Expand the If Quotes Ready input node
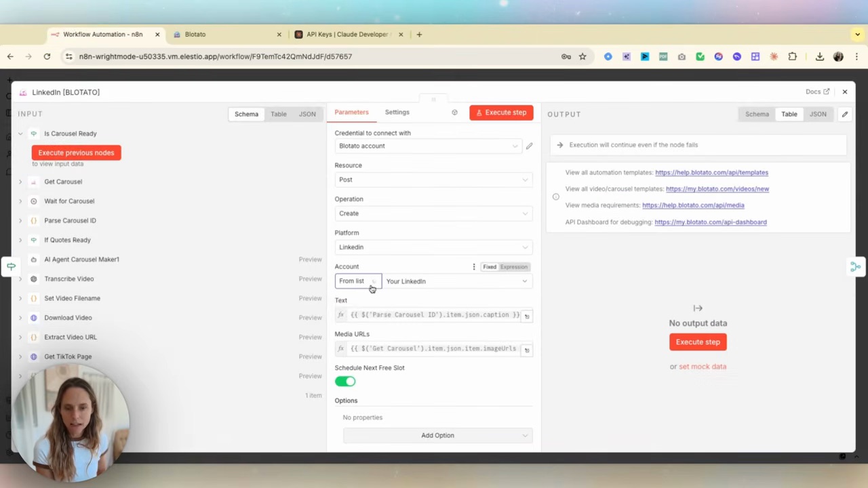This screenshot has height=488, width=868. click(x=20, y=240)
